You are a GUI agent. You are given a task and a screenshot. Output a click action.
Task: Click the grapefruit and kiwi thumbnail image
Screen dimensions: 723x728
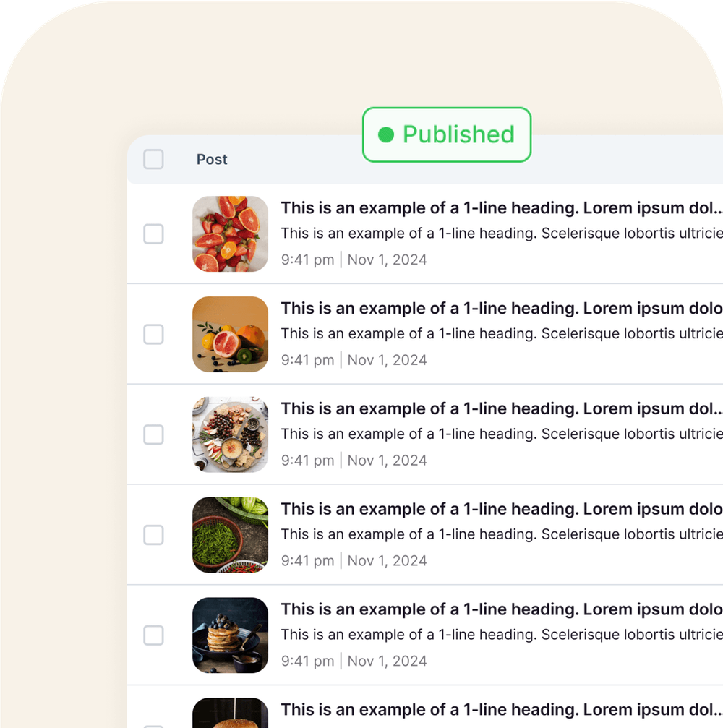(231, 334)
